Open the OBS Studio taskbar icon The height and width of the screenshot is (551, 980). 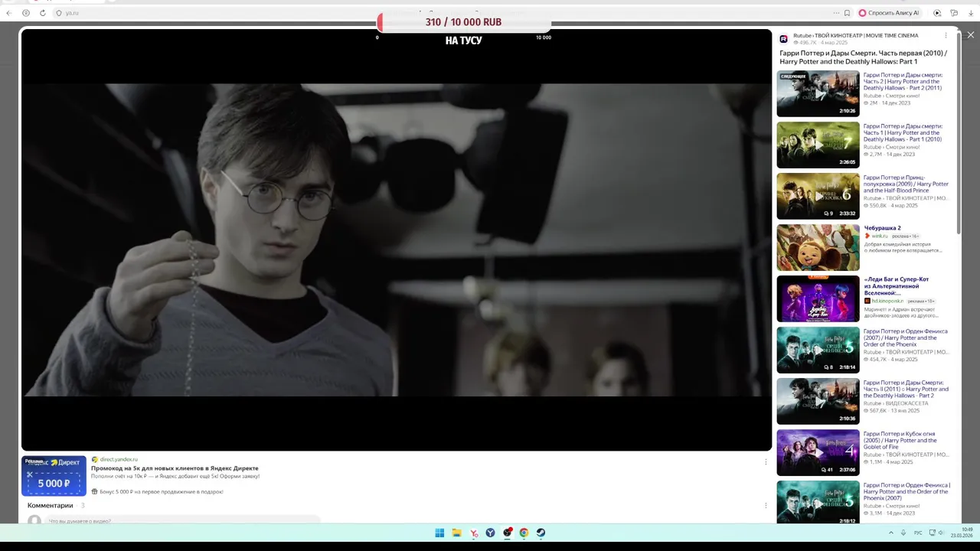tap(508, 533)
